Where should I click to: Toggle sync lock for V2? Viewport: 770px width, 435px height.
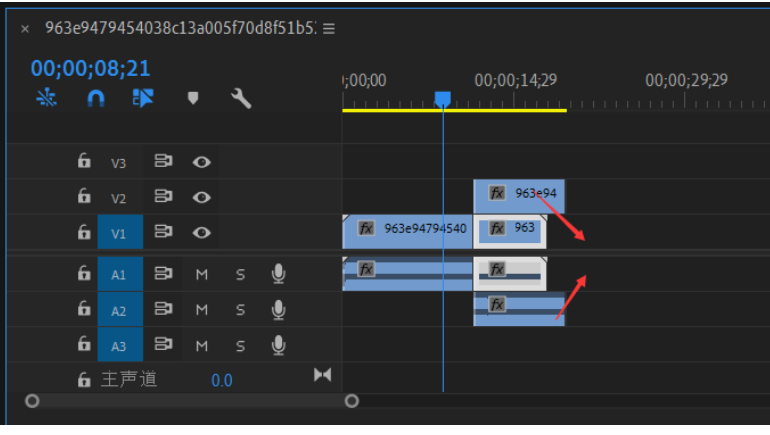coord(164,196)
